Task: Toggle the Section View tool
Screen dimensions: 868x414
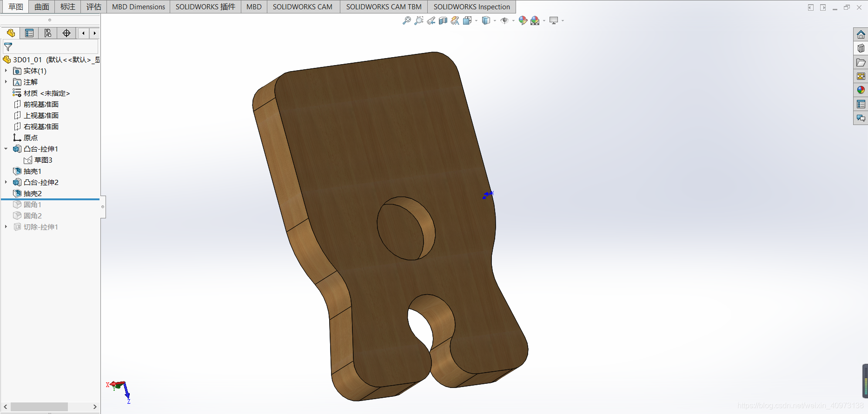Action: pos(443,20)
